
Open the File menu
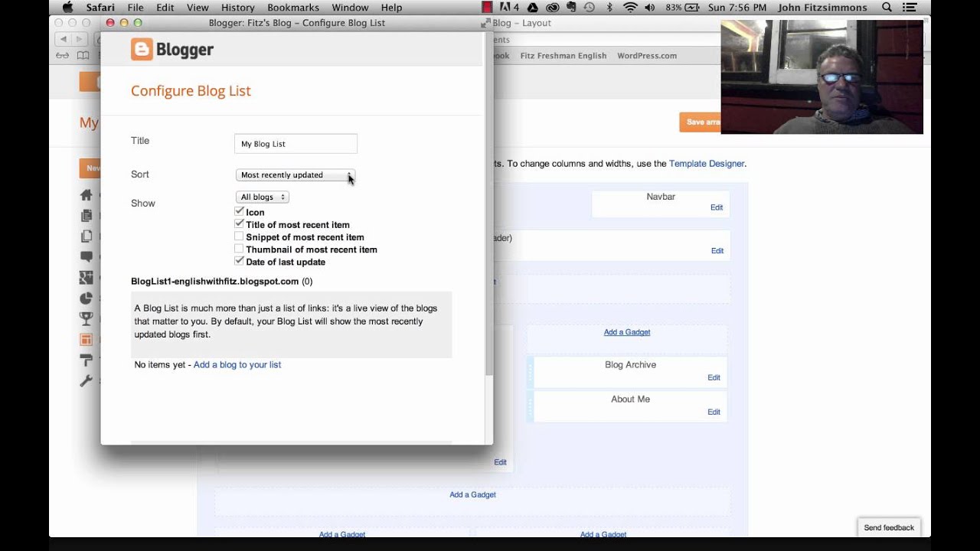pos(136,8)
